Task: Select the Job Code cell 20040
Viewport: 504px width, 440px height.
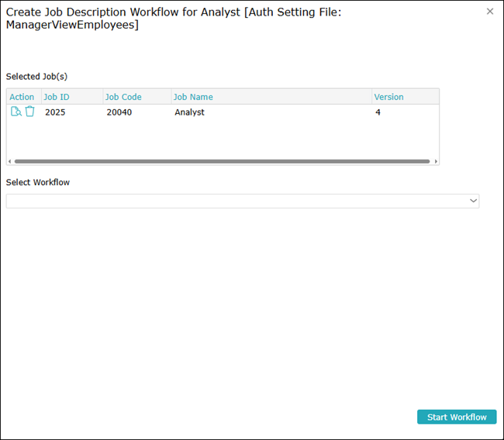Action: click(x=119, y=112)
